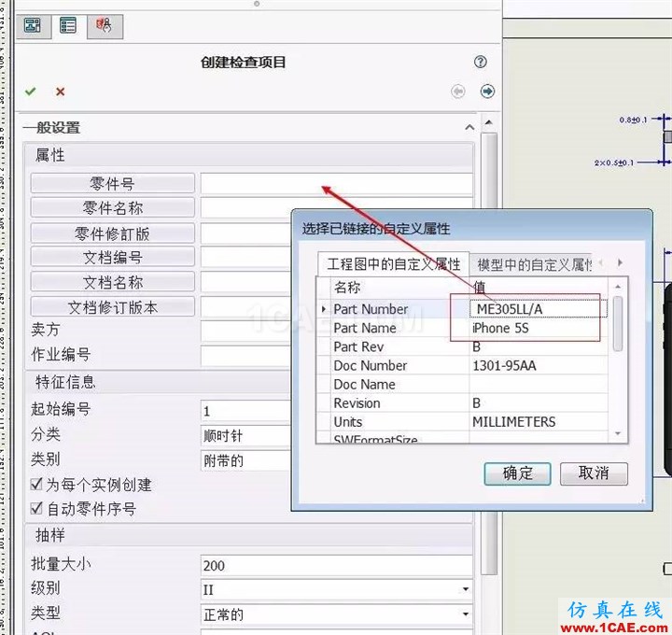The width and height of the screenshot is (672, 635).
Task: Focus the 作业编号 input field
Action: click(246, 356)
